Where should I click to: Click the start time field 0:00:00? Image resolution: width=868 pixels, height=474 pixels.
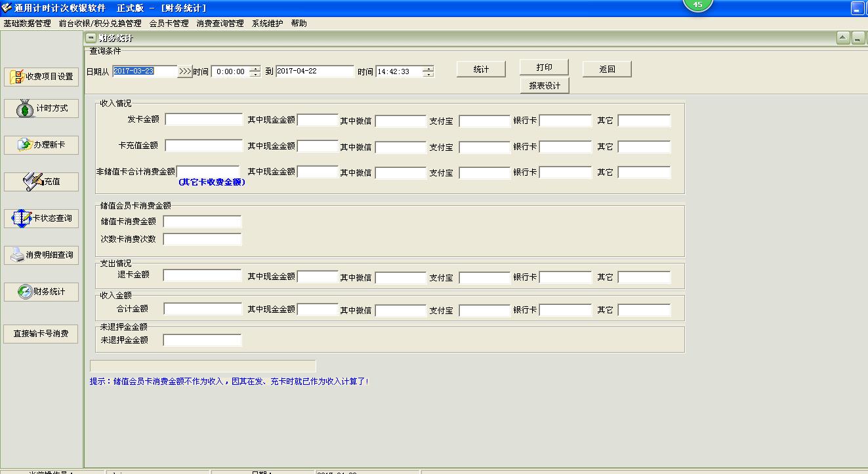(230, 71)
